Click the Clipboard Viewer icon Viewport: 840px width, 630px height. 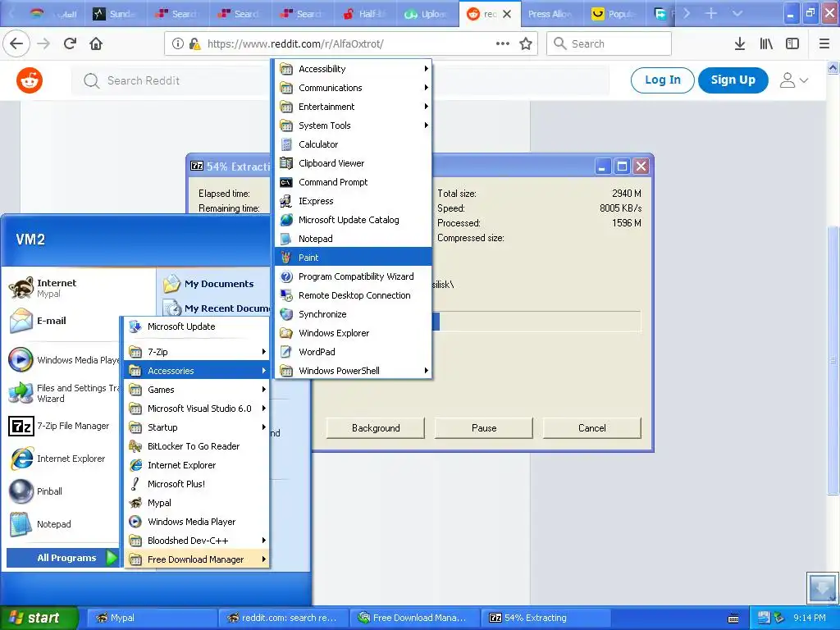click(x=286, y=163)
